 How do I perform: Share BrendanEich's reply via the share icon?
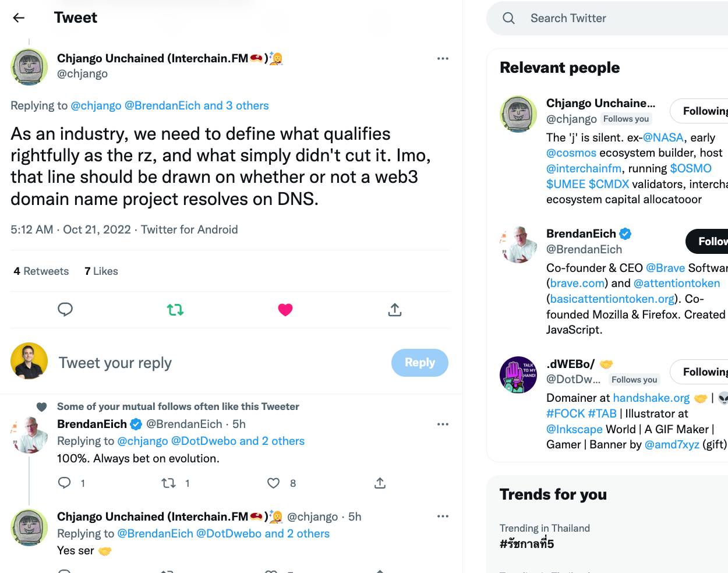pos(380,483)
